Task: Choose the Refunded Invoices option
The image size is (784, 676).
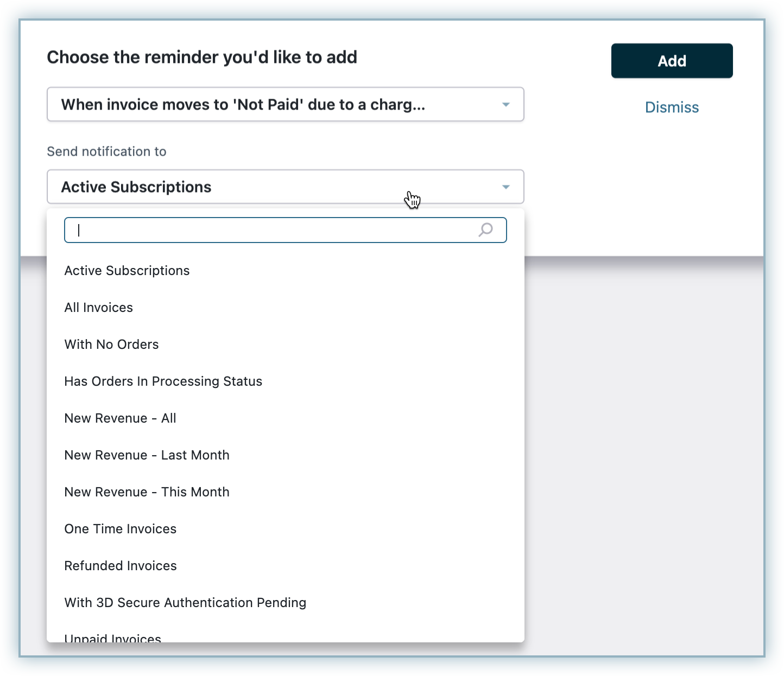Action: click(121, 566)
